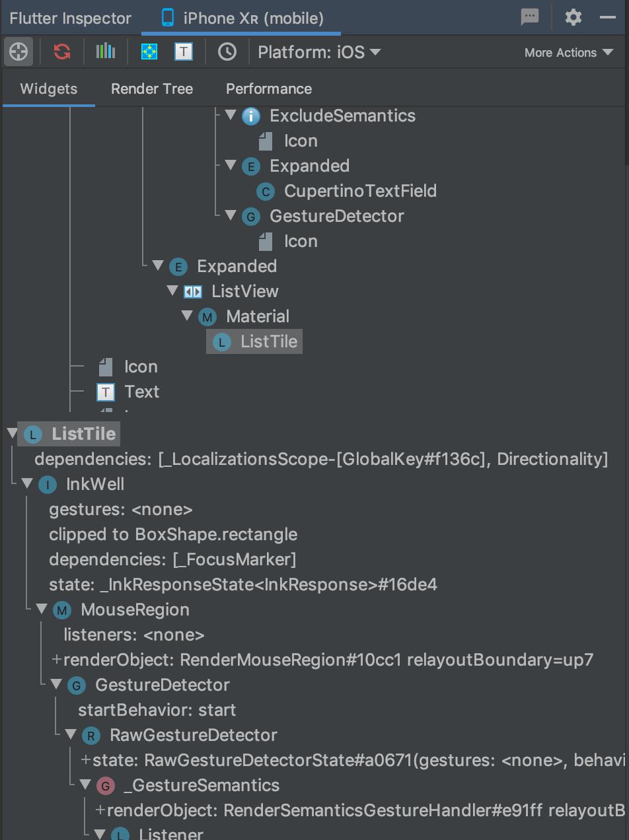The image size is (629, 840).
Task: Toggle slow animations clock icon
Action: 227,52
